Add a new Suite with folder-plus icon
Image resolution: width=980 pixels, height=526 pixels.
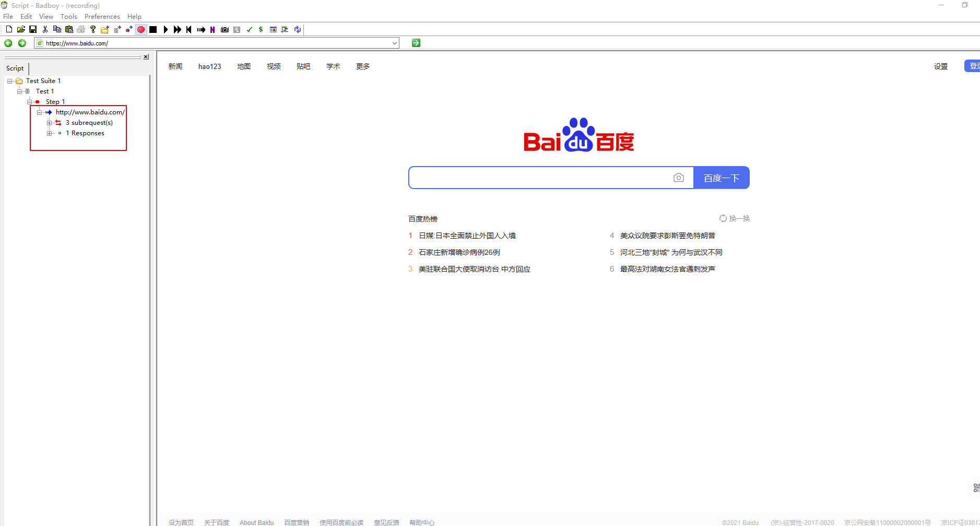(105, 29)
